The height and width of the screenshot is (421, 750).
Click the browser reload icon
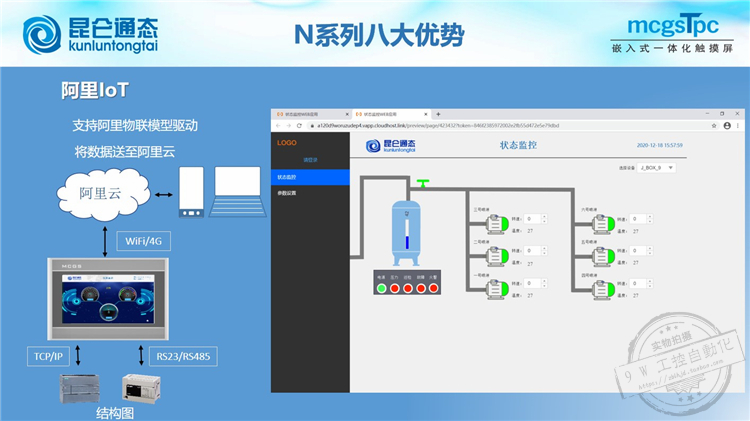[297, 126]
